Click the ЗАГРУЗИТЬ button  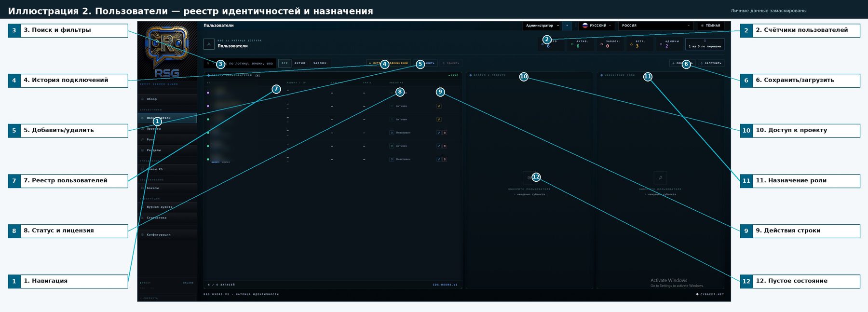[711, 63]
